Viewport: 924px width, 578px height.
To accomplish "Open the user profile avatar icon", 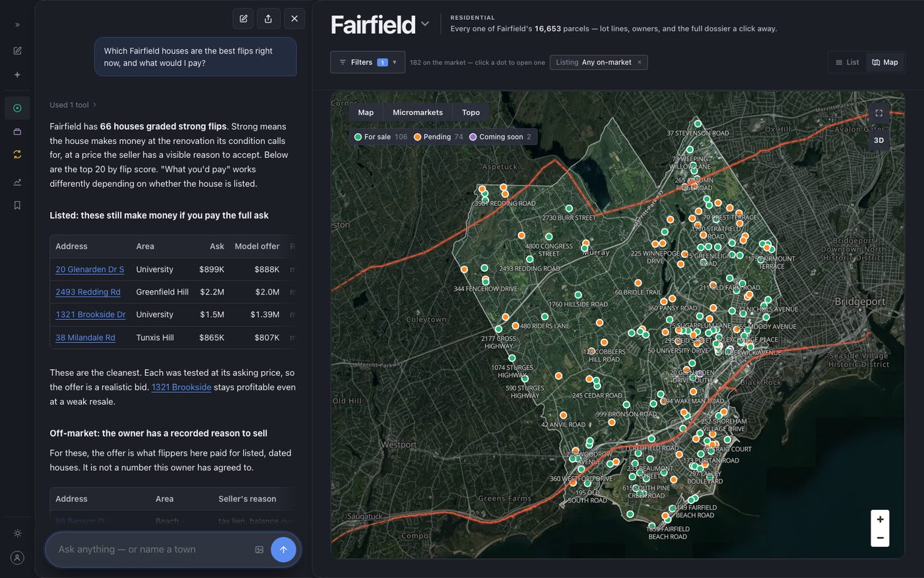I will point(17,558).
